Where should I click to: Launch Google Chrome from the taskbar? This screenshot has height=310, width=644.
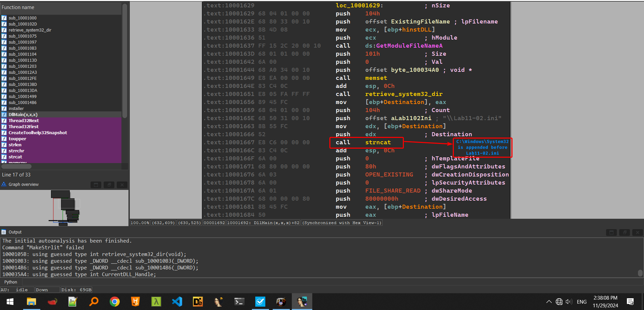click(115, 302)
